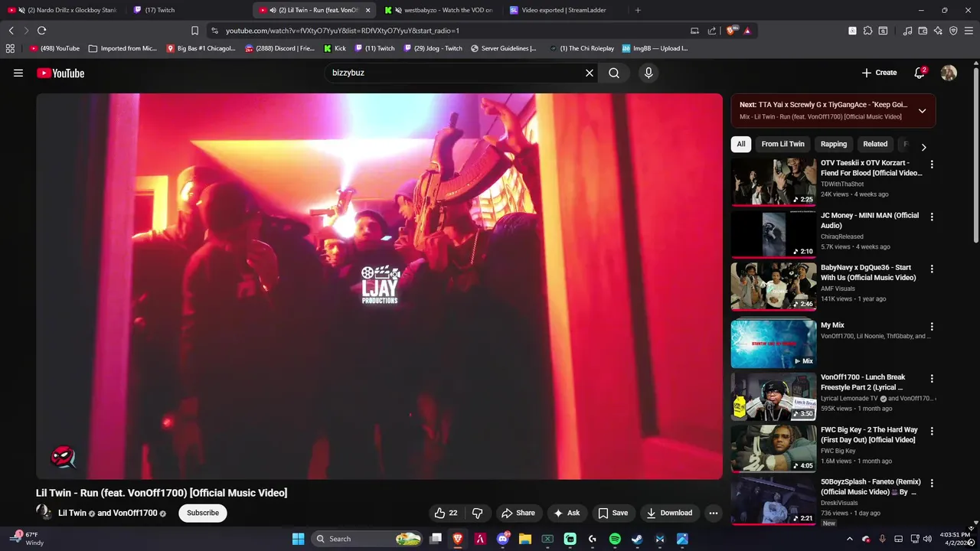Close the Lil Twin - Run tab
This screenshot has height=551, width=980.
point(367,10)
